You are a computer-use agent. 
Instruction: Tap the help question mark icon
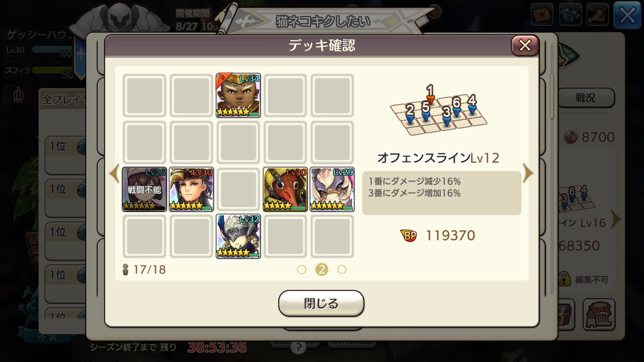tap(298, 347)
